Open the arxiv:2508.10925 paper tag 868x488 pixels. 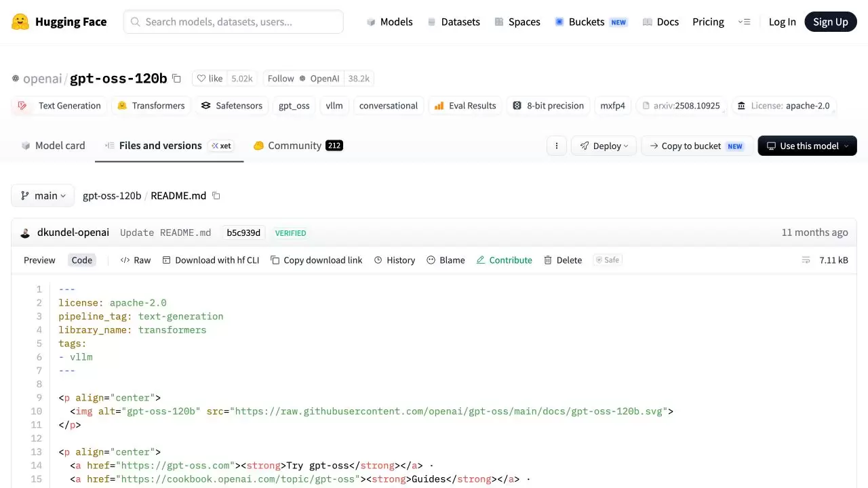(x=681, y=106)
